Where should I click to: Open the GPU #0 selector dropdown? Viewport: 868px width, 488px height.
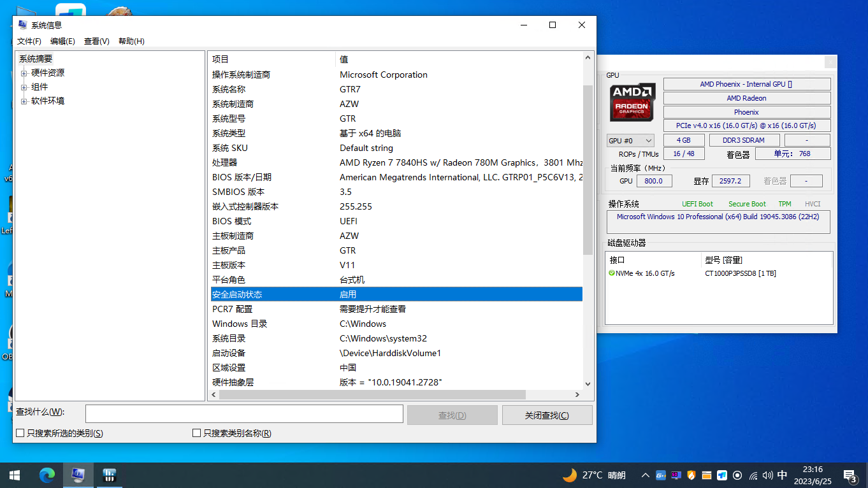[x=630, y=141]
